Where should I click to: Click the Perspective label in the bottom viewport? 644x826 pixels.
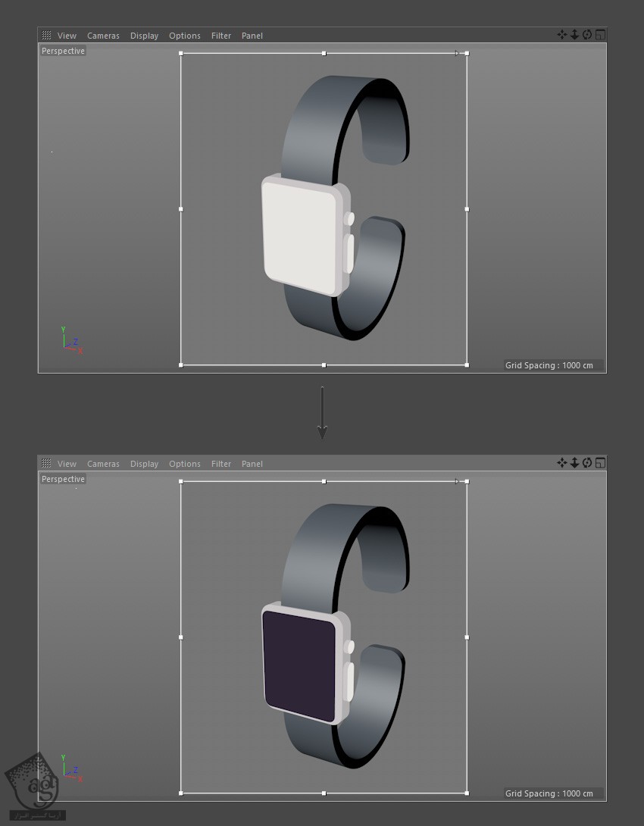(63, 479)
